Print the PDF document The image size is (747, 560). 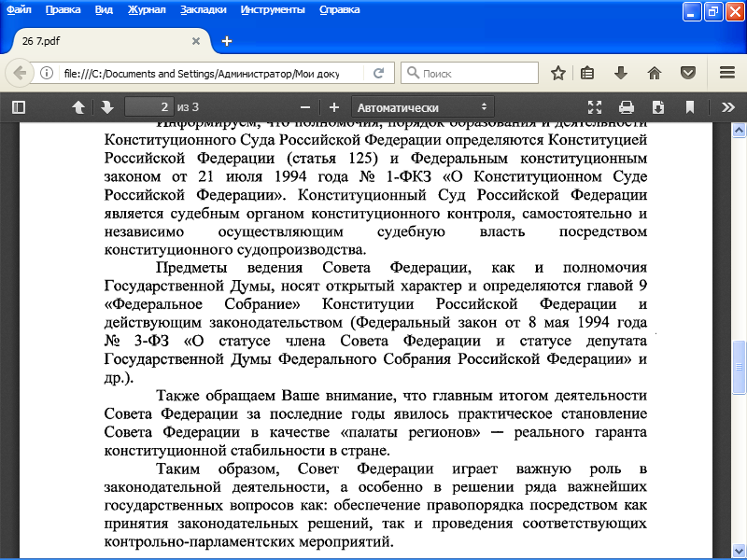point(627,107)
